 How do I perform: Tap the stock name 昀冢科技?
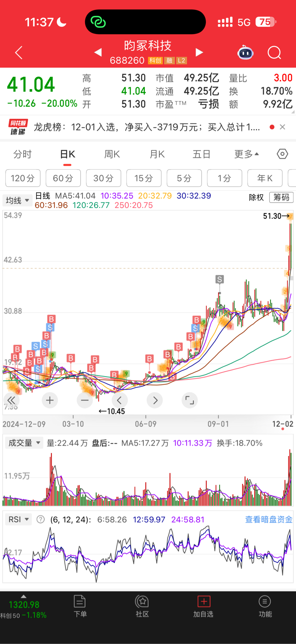(x=148, y=46)
